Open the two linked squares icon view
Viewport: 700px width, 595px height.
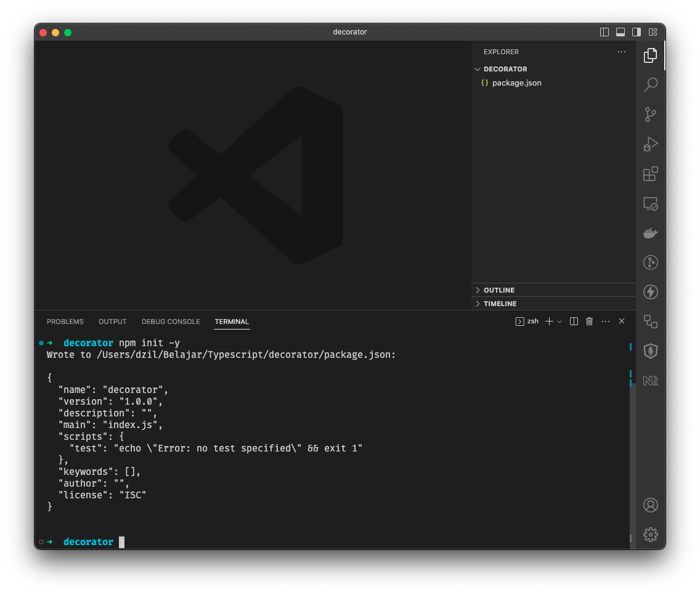coord(651,322)
